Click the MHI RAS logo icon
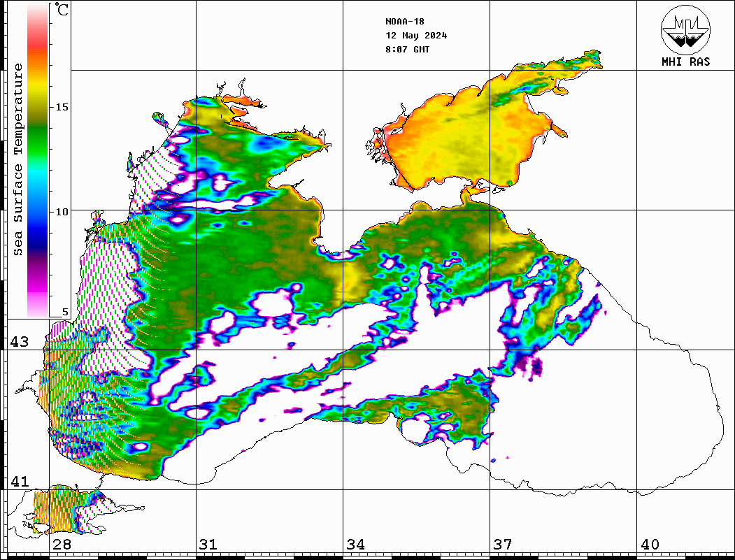This screenshot has width=735, height=560. coord(685,29)
